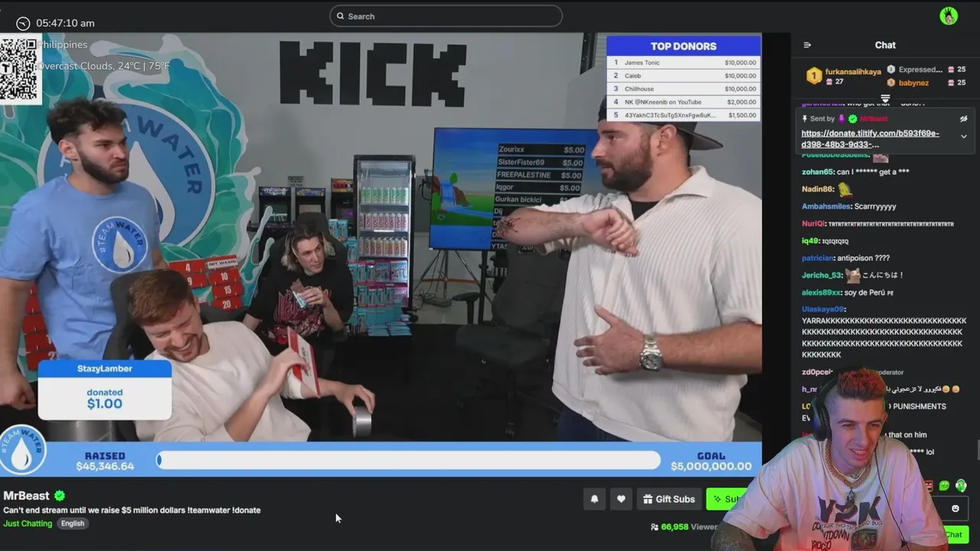This screenshot has height=551, width=980.
Task: Send the message with the green Chat button
Action: (x=955, y=535)
